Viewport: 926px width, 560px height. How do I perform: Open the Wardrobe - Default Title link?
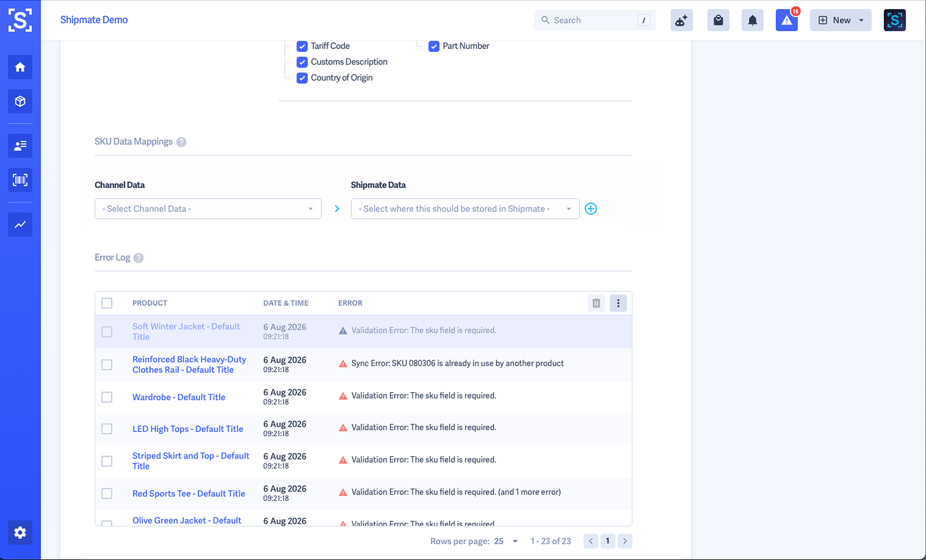coord(179,397)
